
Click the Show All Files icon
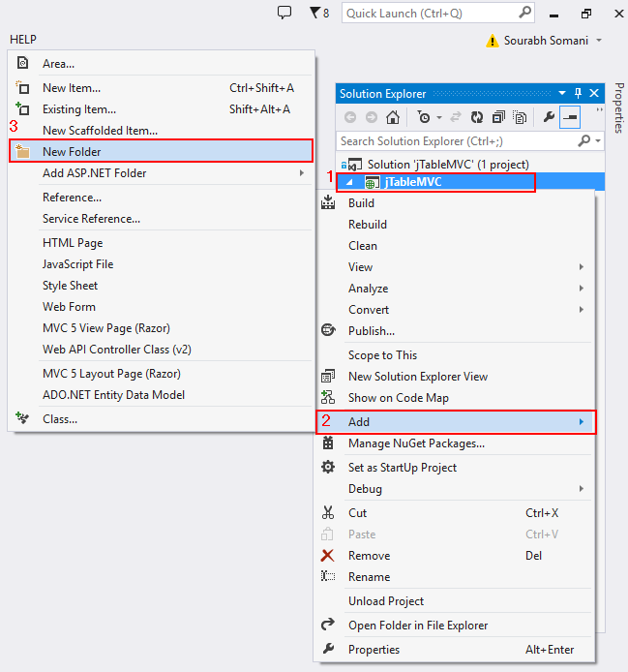pyautogui.click(x=520, y=117)
